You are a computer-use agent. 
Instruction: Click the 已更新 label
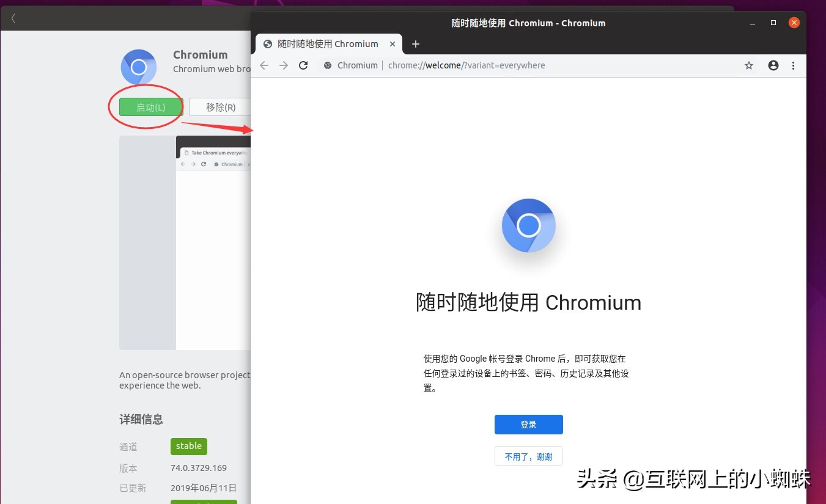(133, 488)
